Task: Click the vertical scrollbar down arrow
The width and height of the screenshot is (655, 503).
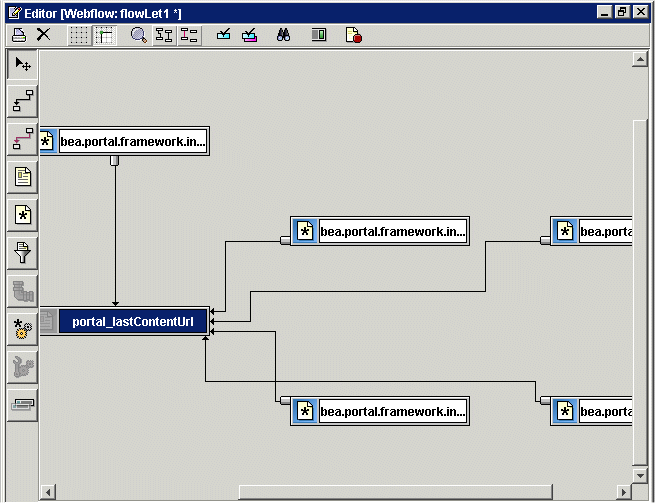Action: 640,475
